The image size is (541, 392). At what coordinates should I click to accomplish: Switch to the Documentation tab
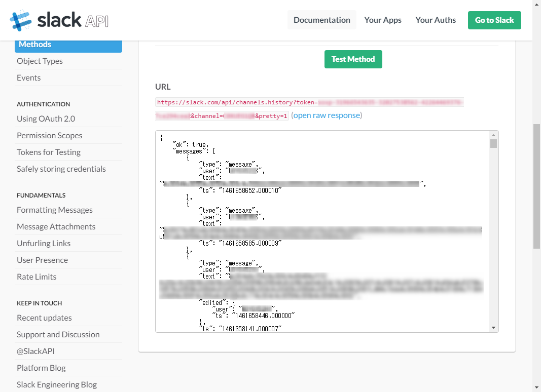[321, 20]
